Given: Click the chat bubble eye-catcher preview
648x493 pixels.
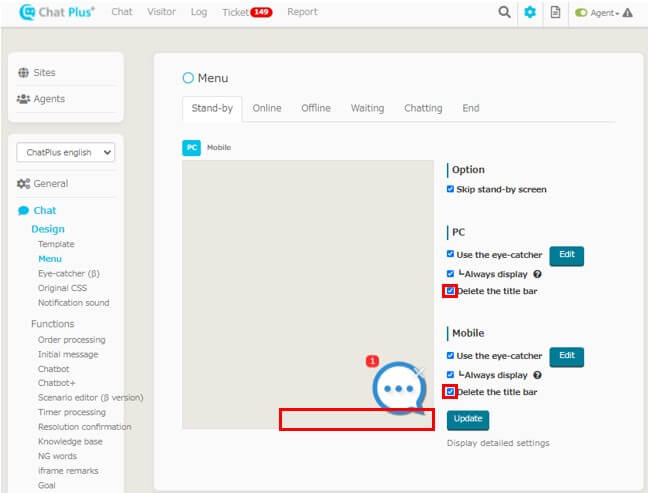Looking at the screenshot, I should pyautogui.click(x=399, y=388).
